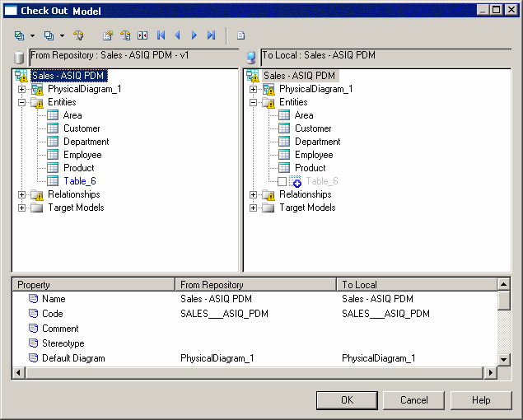Open the select-all dropdown arrow
Viewport: 523px width, 420px height.
point(32,36)
